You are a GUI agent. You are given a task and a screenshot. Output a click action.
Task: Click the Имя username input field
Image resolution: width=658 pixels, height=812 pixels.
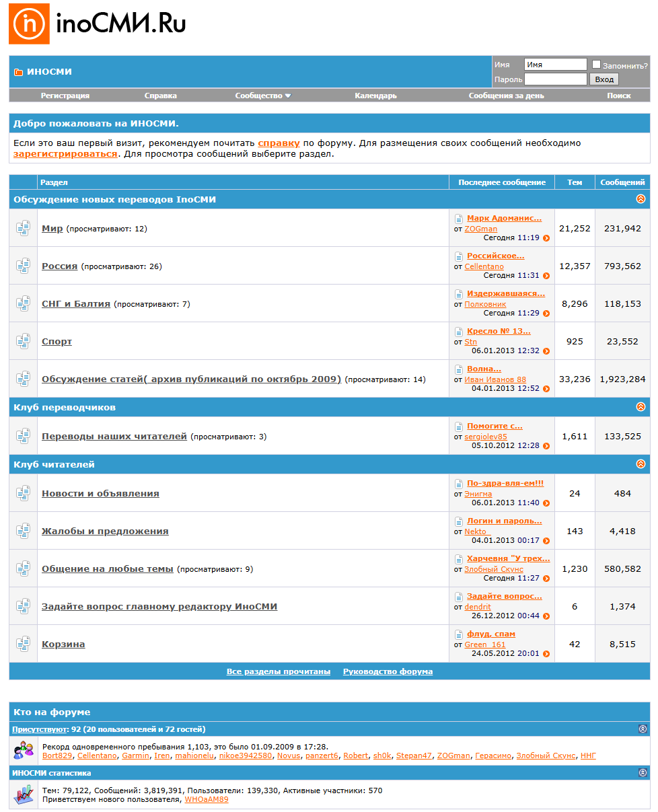[556, 65]
